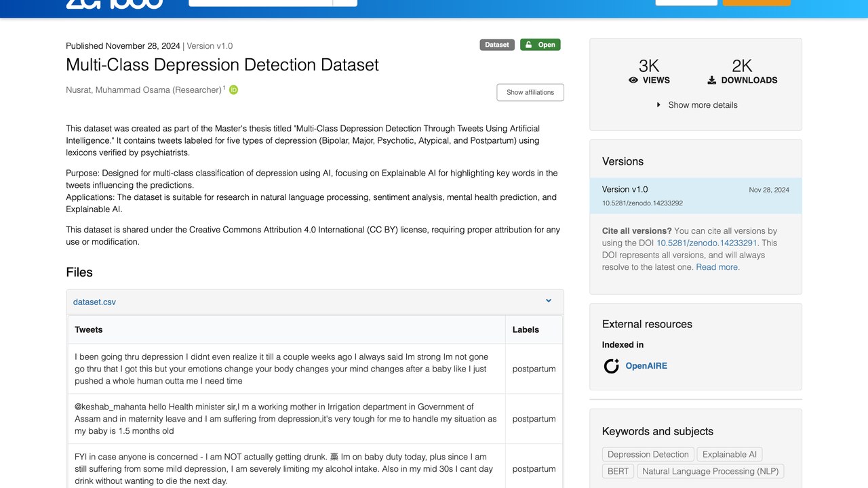This screenshot has height=488, width=868.
Task: Click the Show affiliations button
Action: click(x=530, y=92)
